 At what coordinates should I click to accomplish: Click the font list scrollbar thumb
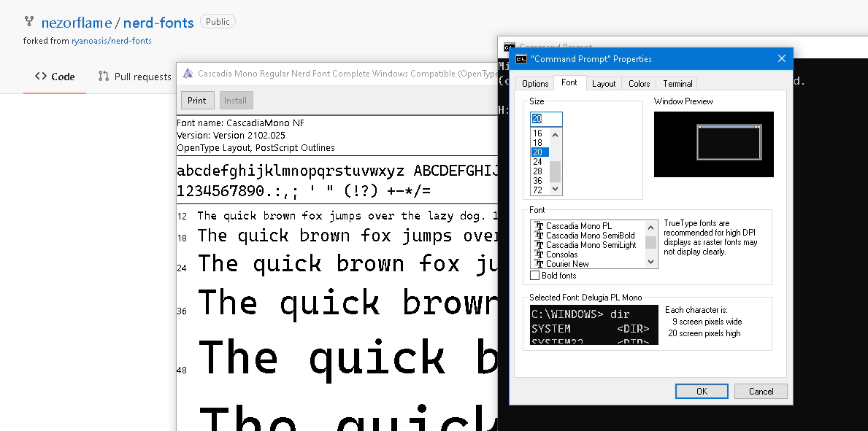pyautogui.click(x=651, y=242)
